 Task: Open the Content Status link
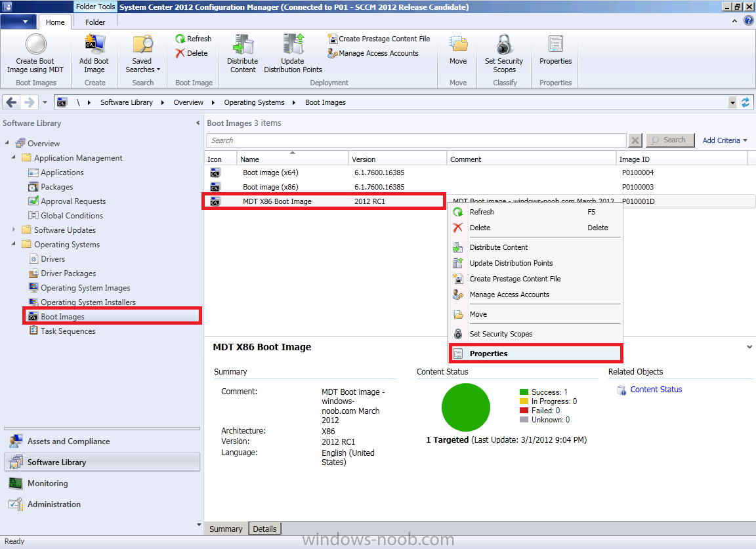(x=656, y=390)
